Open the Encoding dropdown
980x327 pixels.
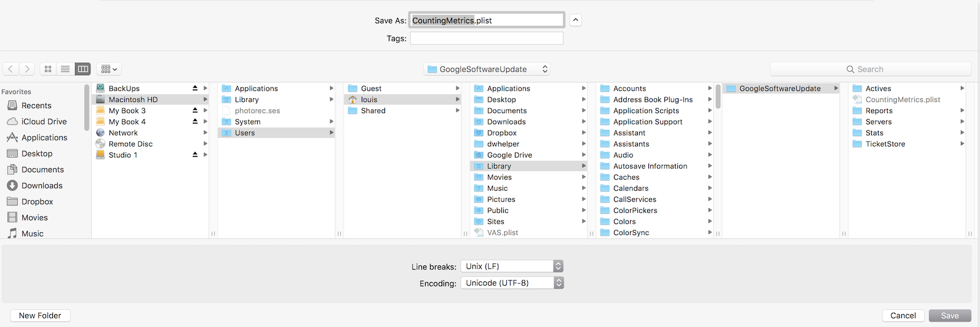512,283
